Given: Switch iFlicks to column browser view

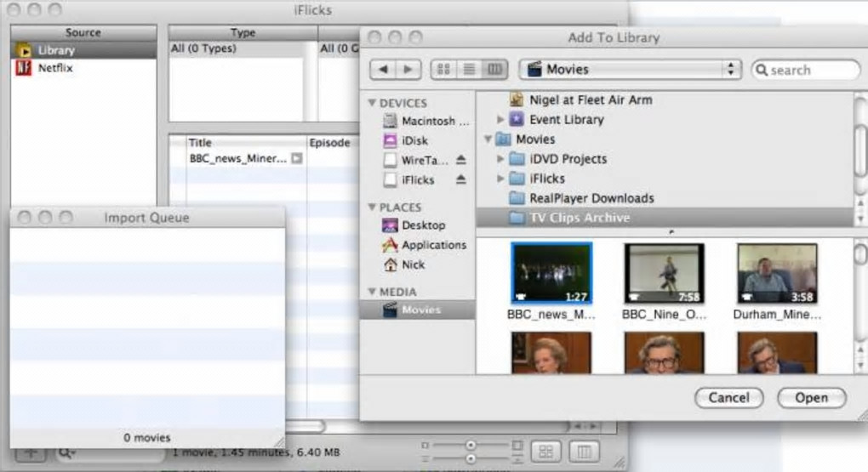Looking at the screenshot, I should coord(584,452).
